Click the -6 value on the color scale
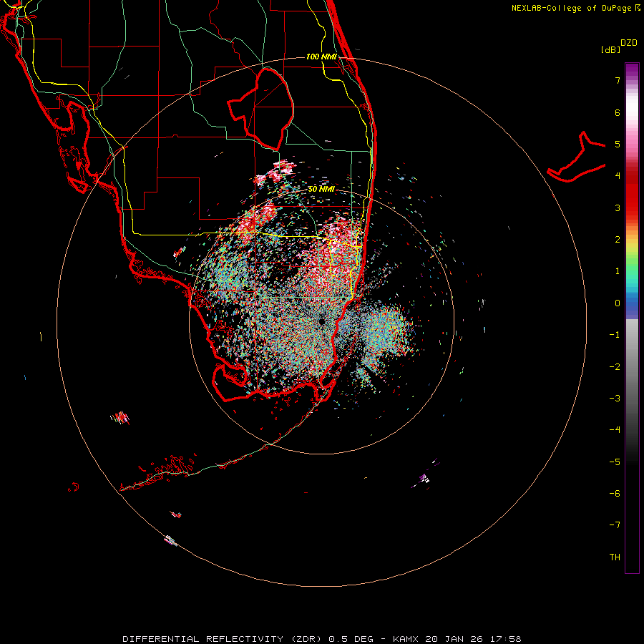644x644 pixels. [615, 494]
